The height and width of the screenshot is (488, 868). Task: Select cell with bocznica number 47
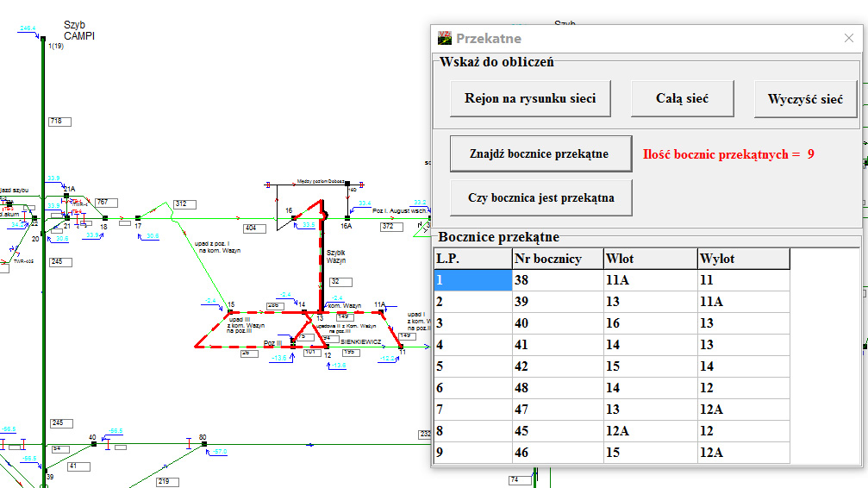pyautogui.click(x=558, y=410)
